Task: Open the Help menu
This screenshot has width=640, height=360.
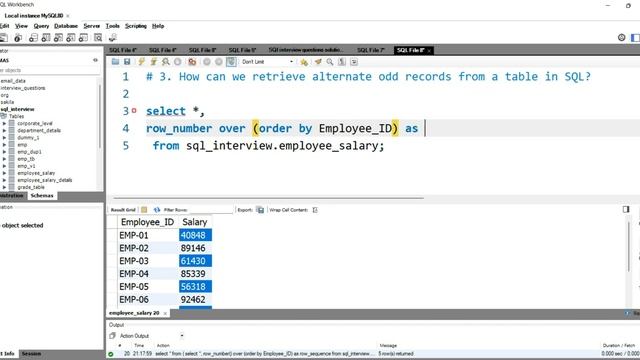Action: pos(158,26)
